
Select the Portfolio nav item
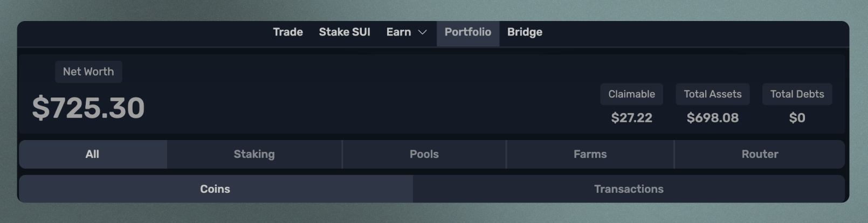click(468, 32)
